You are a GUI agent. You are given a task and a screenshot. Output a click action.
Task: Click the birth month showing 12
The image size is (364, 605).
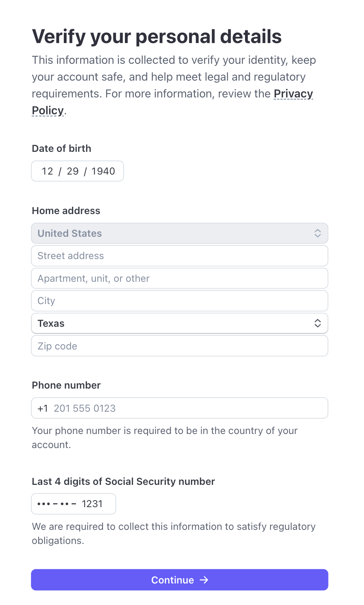point(47,171)
